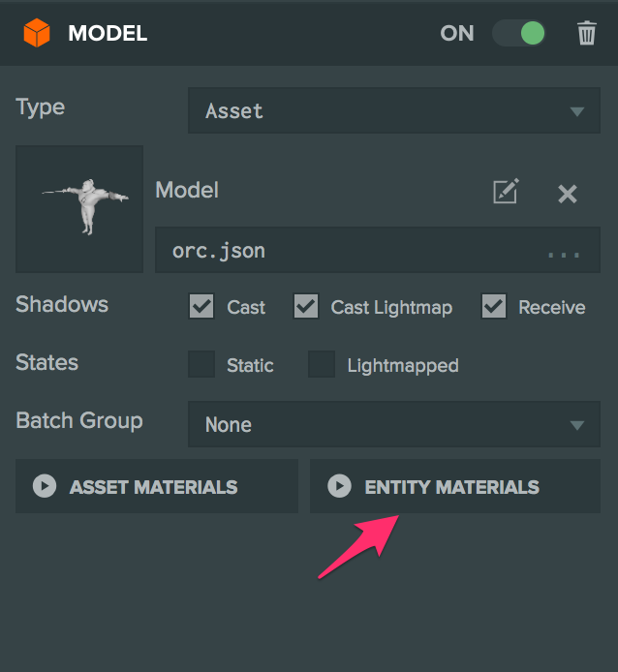Enable the Lightmapped state checkbox
This screenshot has height=672, width=618.
click(322, 364)
